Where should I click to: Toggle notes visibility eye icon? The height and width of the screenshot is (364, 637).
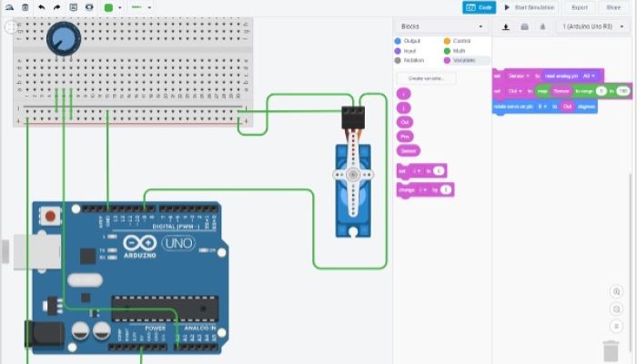pos(88,7)
